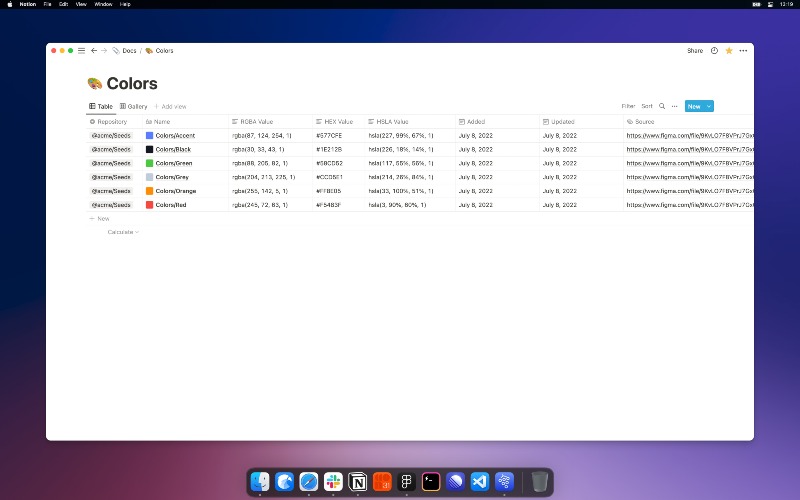Open the sidebar hamburger menu icon
800x500 pixels.
81,51
